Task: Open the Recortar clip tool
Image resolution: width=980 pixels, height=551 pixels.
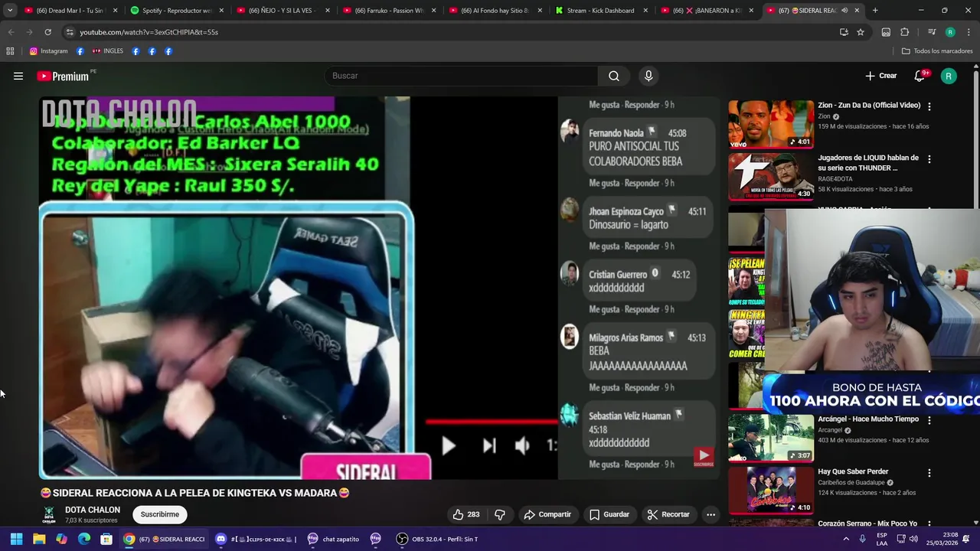Action: (x=668, y=514)
